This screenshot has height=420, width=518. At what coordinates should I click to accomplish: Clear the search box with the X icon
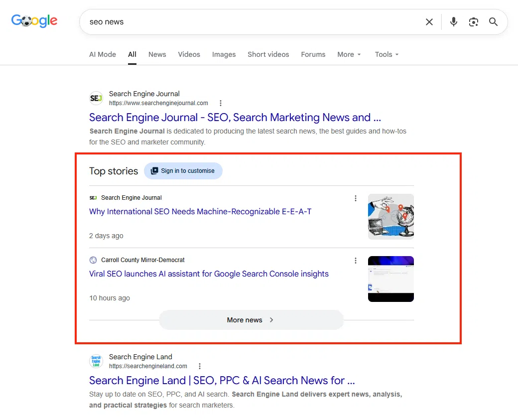tap(429, 22)
